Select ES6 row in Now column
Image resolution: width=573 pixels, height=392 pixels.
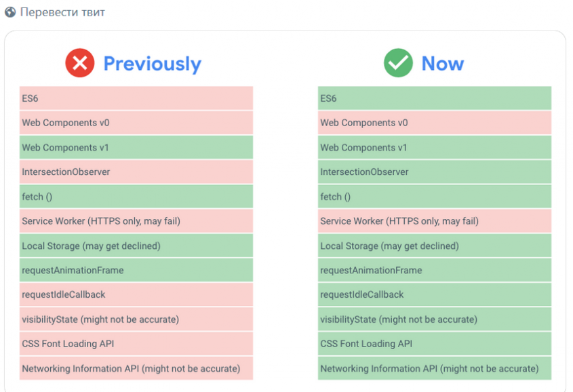point(434,98)
